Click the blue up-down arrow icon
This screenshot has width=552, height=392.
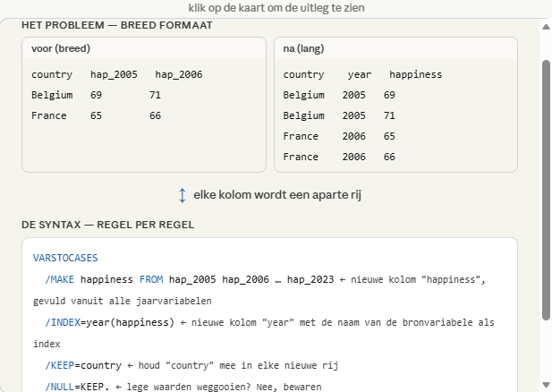coord(182,195)
